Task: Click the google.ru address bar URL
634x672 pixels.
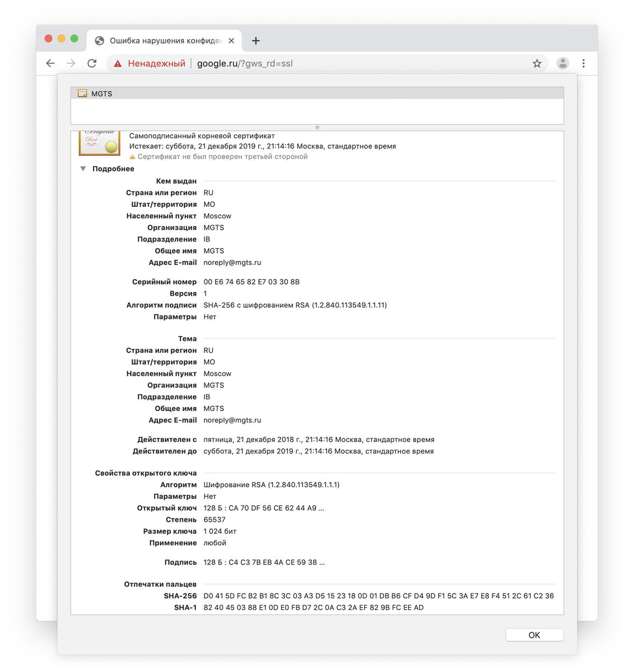Action: tap(245, 64)
